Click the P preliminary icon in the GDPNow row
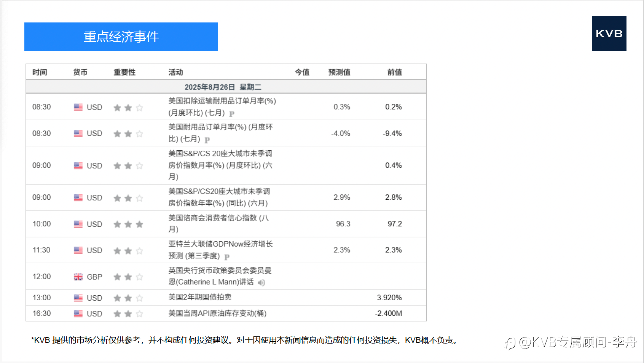Image resolution: width=644 pixels, height=363 pixels. (x=227, y=257)
